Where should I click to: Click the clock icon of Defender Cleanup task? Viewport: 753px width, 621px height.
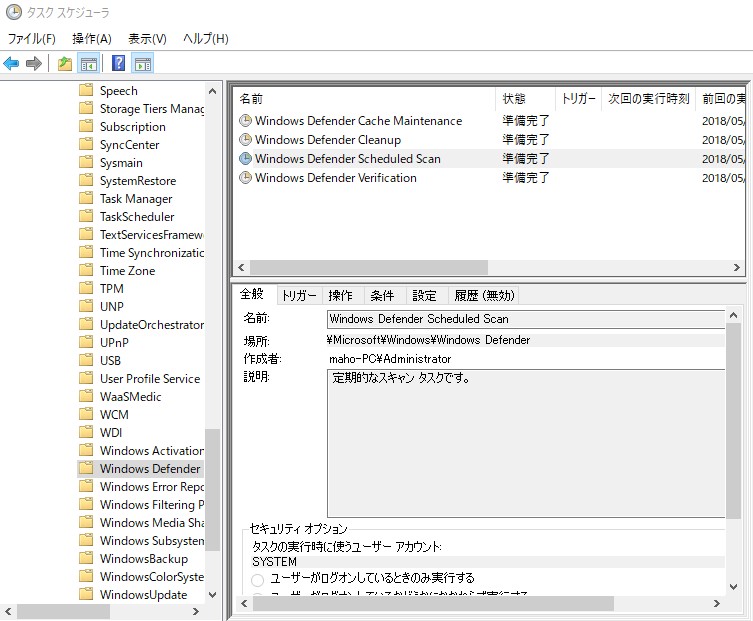pyautogui.click(x=245, y=140)
